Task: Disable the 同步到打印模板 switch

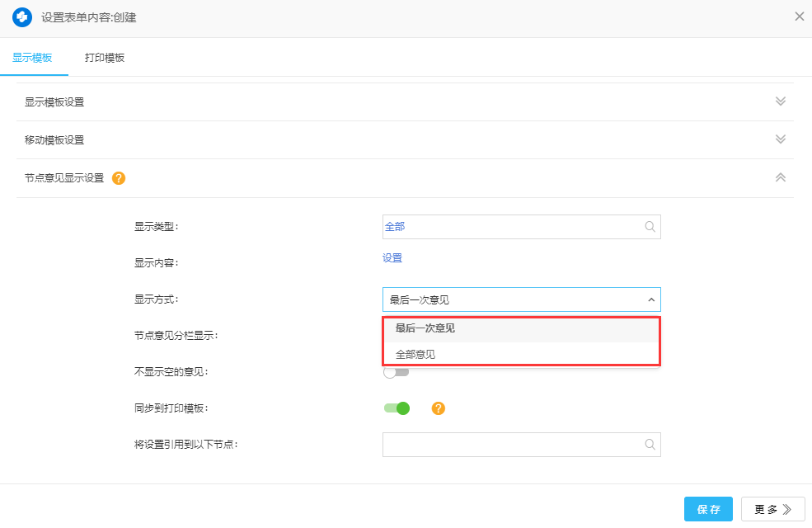Action: (397, 408)
